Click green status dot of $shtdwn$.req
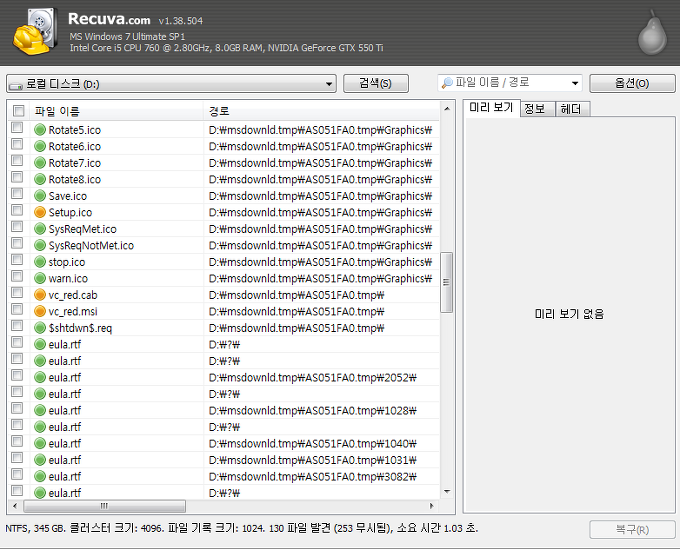The width and height of the screenshot is (680, 550). pyautogui.click(x=40, y=327)
